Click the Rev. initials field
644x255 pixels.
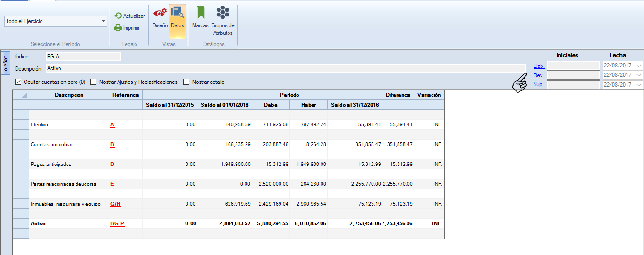[x=573, y=75]
